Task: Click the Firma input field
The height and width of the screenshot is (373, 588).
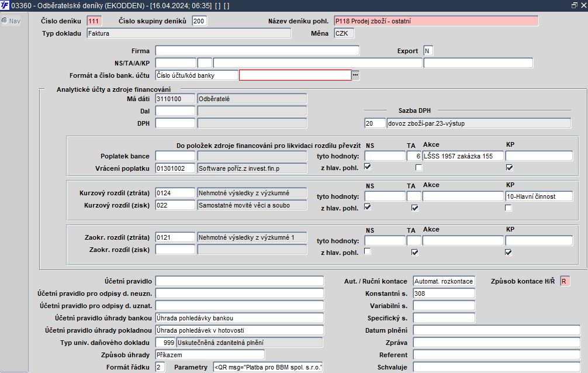Action: click(x=257, y=51)
